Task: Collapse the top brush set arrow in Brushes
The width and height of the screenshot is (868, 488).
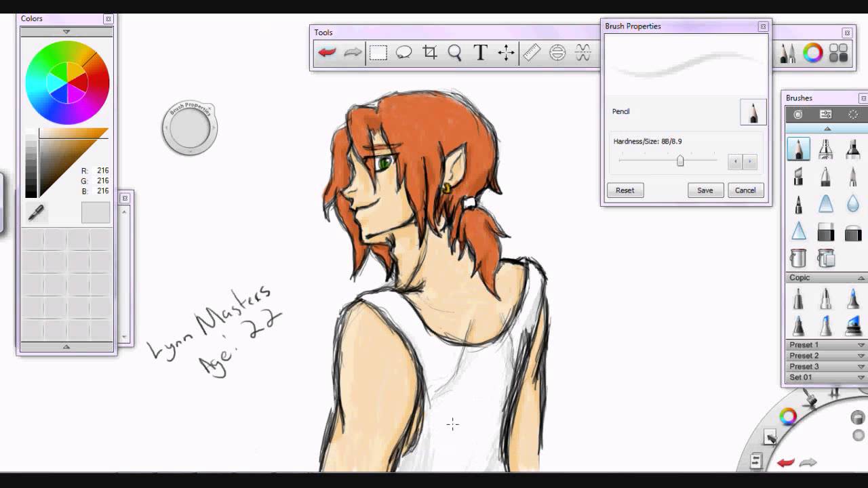Action: [827, 129]
